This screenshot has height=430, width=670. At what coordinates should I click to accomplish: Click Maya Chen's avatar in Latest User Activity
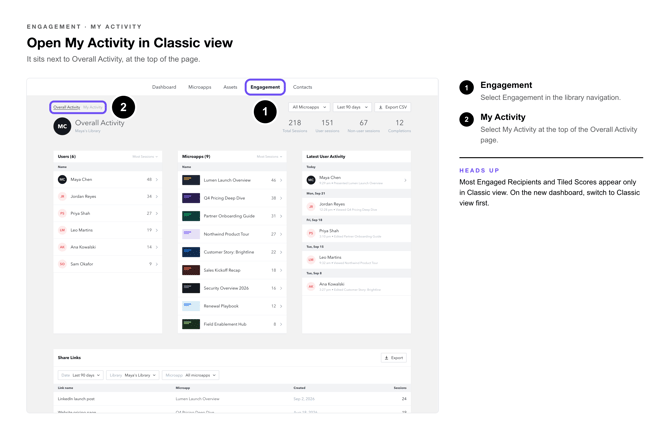pos(311,180)
